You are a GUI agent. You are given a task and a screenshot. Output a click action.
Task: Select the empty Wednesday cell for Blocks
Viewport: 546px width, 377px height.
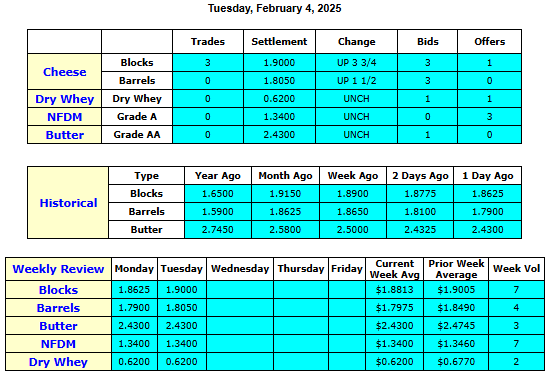240,290
